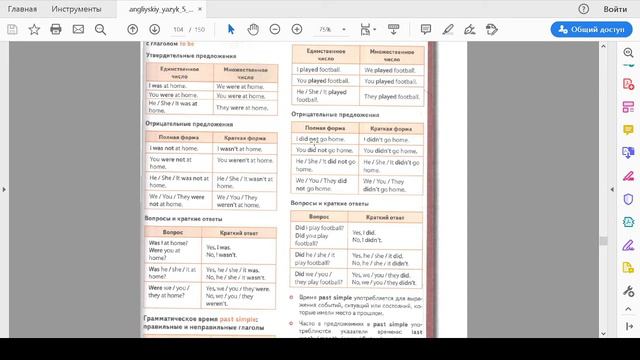Collapse the right tools pane arrow
Screen dimensions: 640x360
(x=612, y=189)
